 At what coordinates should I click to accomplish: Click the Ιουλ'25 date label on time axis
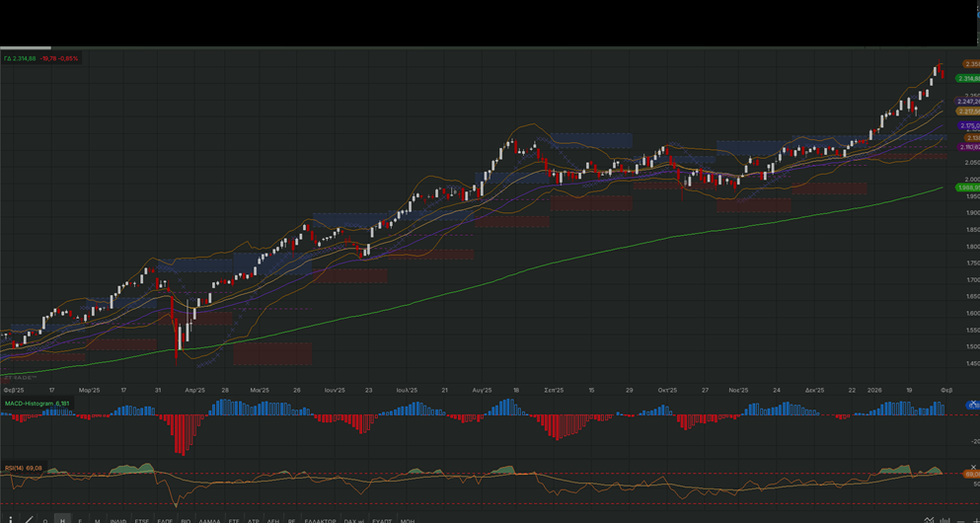point(407,390)
